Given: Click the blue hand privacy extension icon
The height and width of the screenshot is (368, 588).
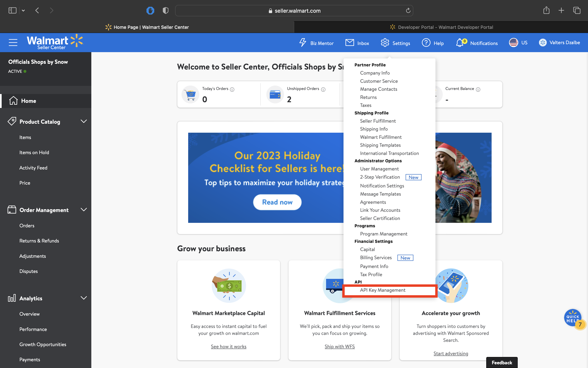Looking at the screenshot, I should [x=150, y=10].
